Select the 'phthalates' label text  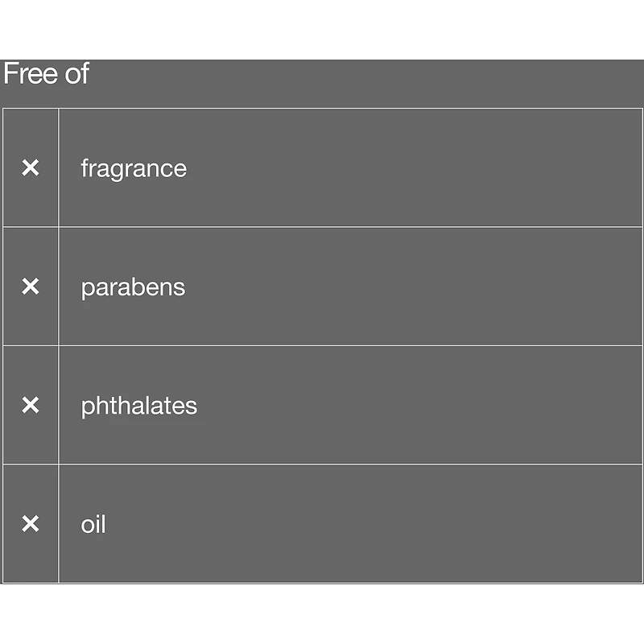click(138, 406)
